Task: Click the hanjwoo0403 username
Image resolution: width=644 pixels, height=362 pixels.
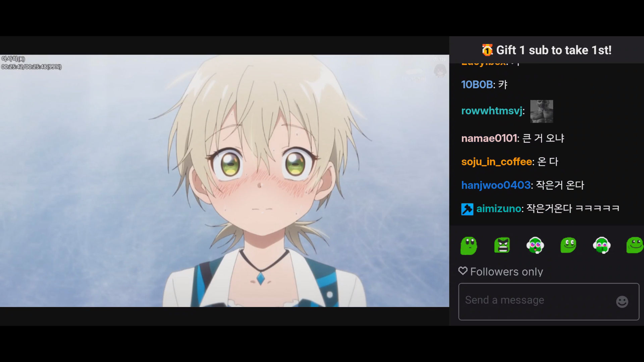Action: [496, 185]
